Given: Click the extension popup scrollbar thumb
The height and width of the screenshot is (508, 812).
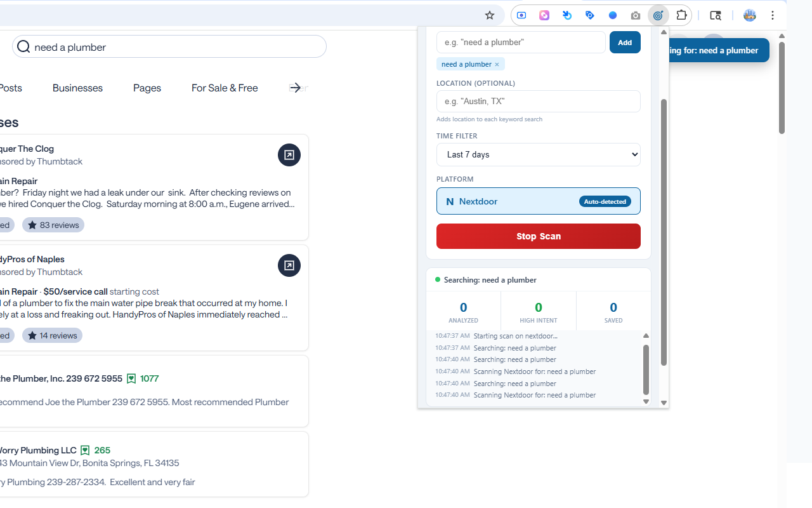Looking at the screenshot, I should 664,232.
